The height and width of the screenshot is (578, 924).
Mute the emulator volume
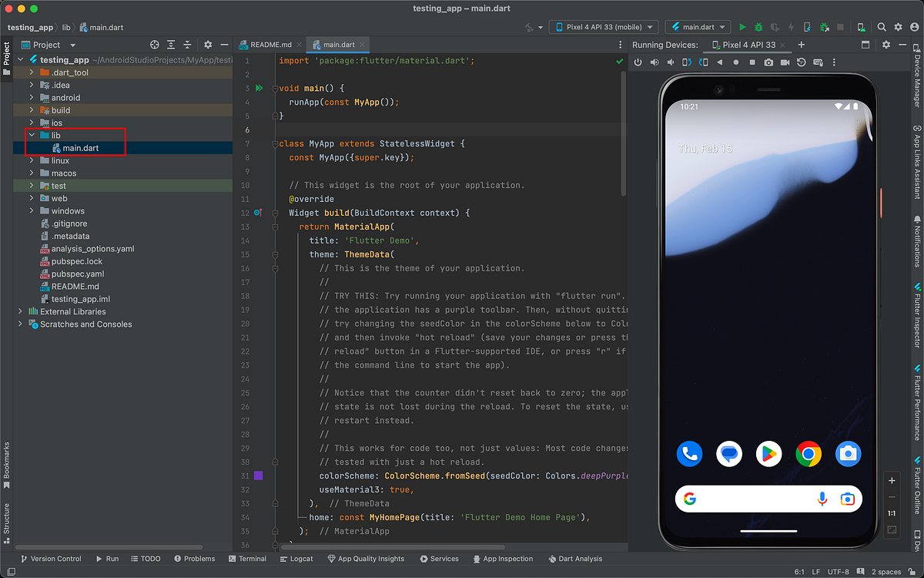tap(671, 62)
